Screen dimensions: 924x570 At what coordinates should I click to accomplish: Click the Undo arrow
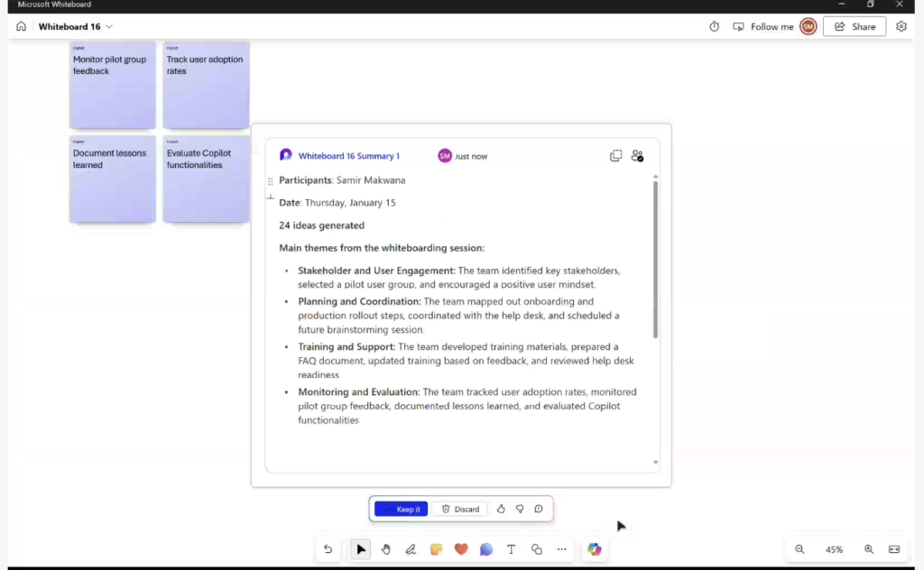tap(328, 549)
